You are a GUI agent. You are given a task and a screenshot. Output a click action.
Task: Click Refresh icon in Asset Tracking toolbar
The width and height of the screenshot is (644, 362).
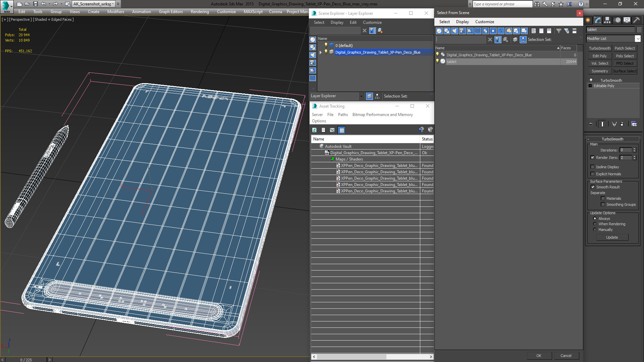314,130
